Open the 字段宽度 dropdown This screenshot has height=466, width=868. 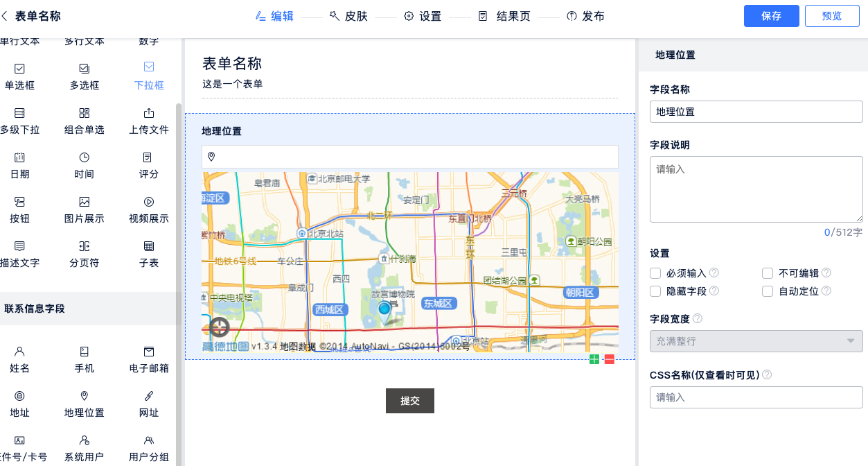click(x=756, y=340)
